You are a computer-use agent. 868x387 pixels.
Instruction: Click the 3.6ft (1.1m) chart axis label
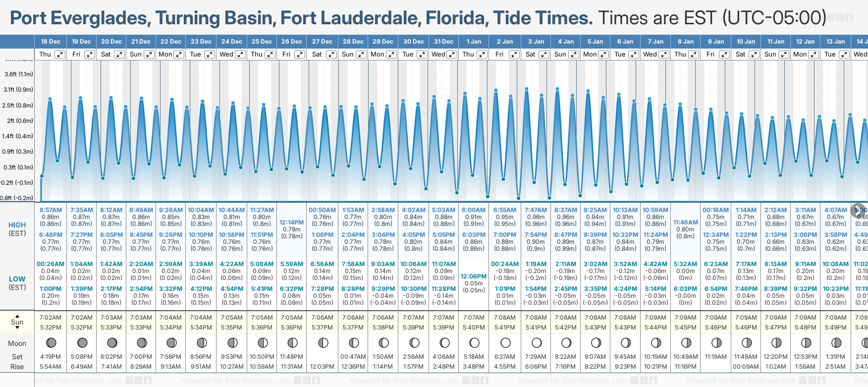click(18, 74)
